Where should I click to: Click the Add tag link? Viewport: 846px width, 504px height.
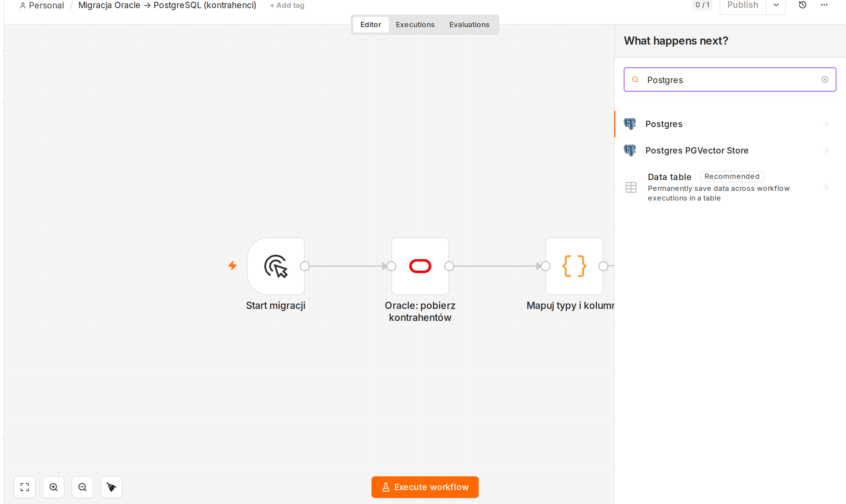[287, 5]
